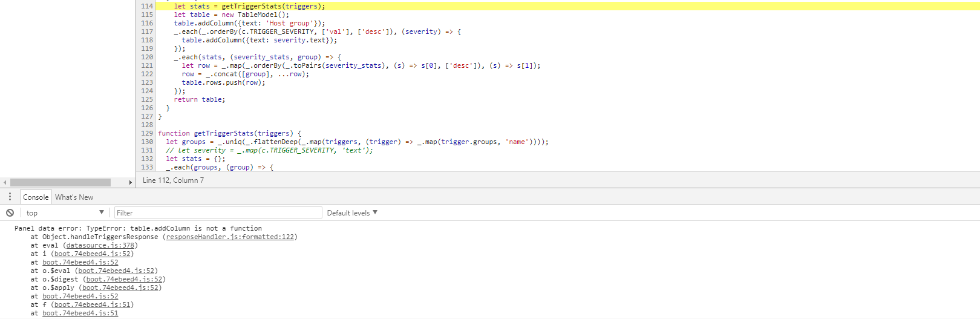Click the navigator pane horizontal scrollbar thumb
Screen dimensions: 980x319
tap(60, 182)
